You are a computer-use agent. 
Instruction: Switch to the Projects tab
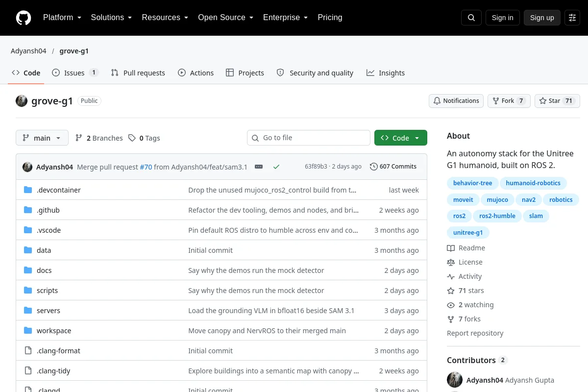245,73
